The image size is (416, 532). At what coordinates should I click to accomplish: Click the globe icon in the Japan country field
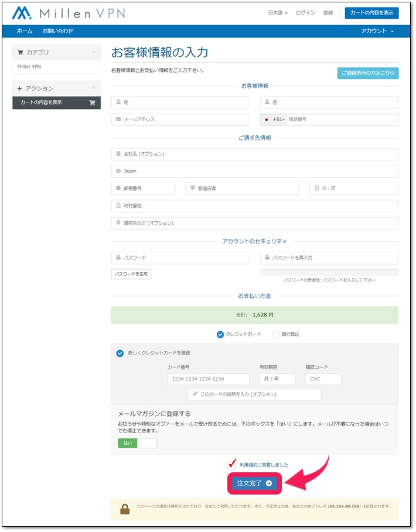click(118, 171)
